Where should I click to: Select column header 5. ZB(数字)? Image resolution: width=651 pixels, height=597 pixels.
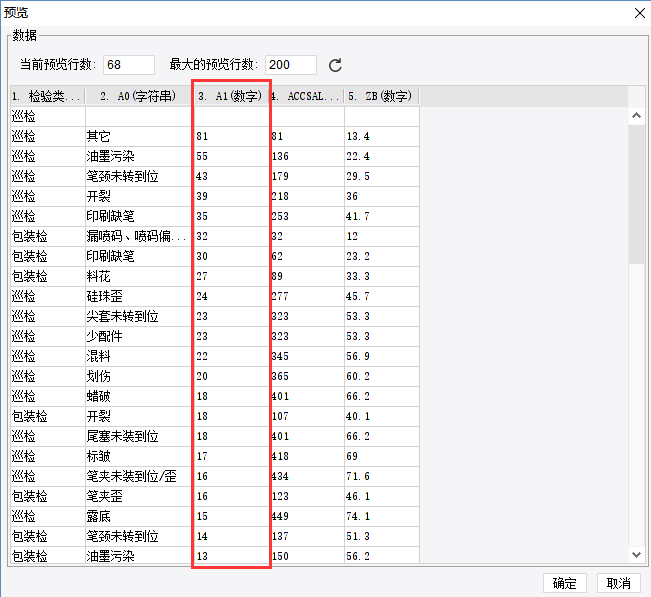381,96
